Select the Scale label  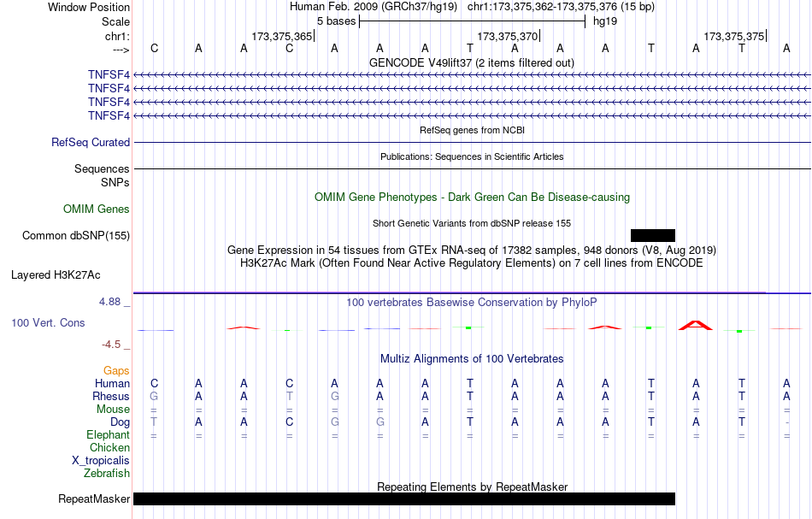point(115,21)
